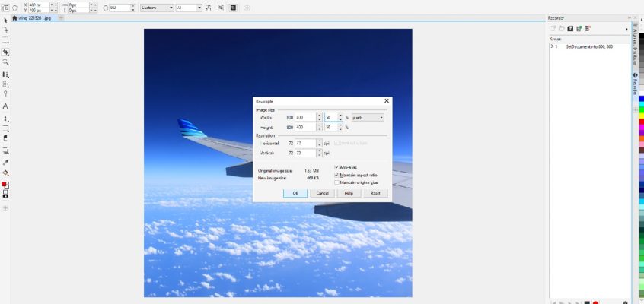Click the rectangle mode icon at far left of property bar

[7, 8]
